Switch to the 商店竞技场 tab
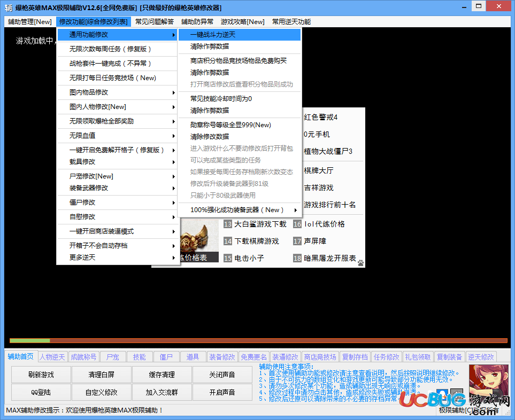The image size is (515, 420). (x=320, y=357)
